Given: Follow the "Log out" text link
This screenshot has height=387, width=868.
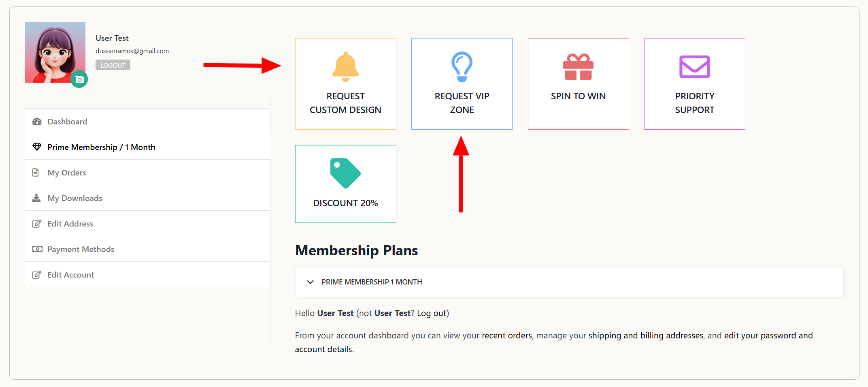Looking at the screenshot, I should point(432,313).
